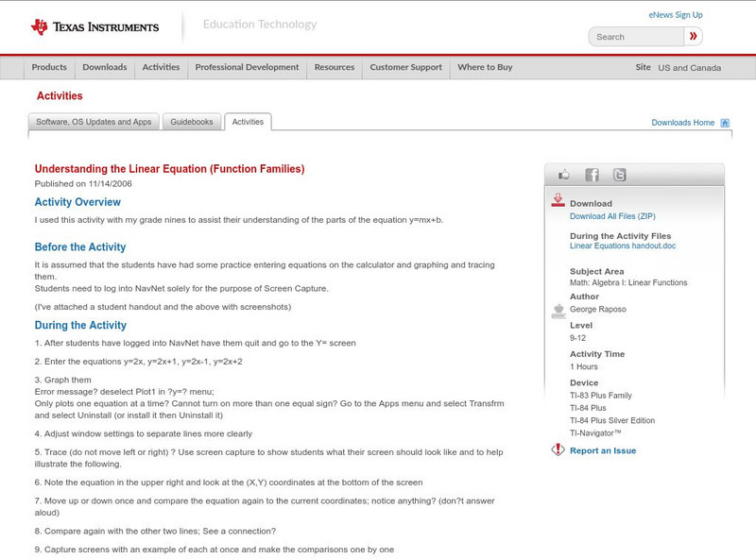Click step 8 Compare again text
This screenshot has height=559, width=756.
coord(155,531)
